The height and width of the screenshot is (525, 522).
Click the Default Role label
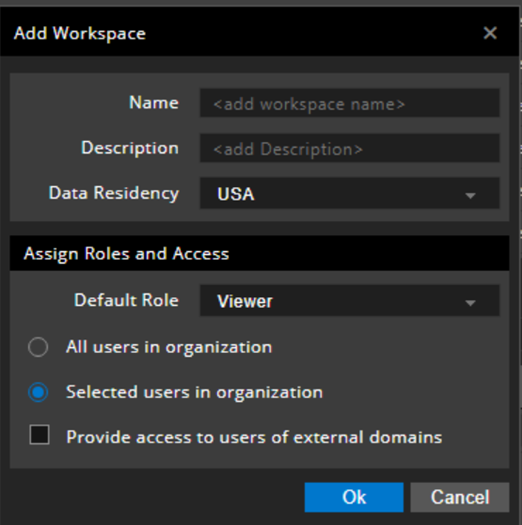(x=126, y=300)
